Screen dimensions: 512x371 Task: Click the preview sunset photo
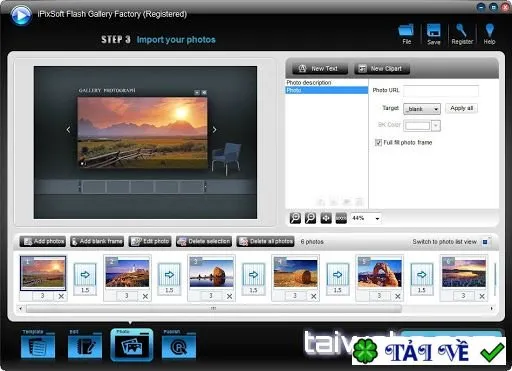pos(142,132)
